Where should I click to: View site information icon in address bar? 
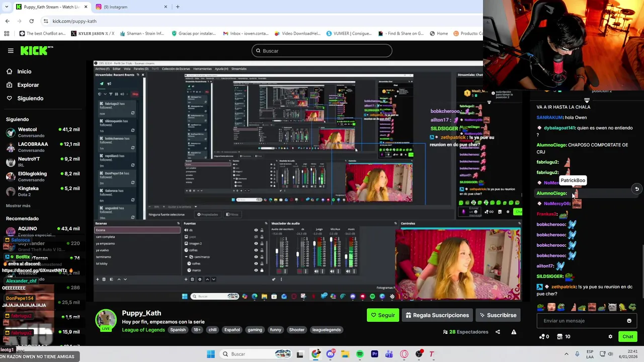click(46, 21)
